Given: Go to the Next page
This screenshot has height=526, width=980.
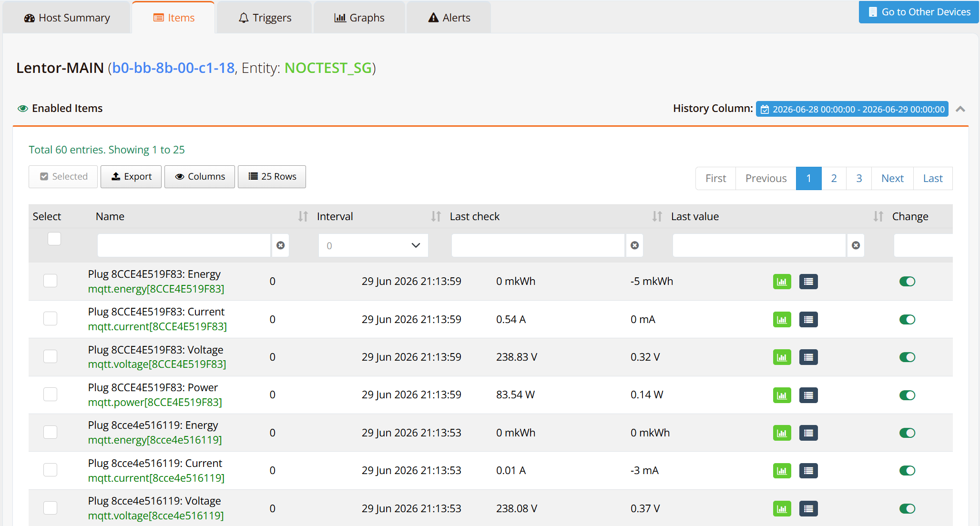Looking at the screenshot, I should [892, 179].
